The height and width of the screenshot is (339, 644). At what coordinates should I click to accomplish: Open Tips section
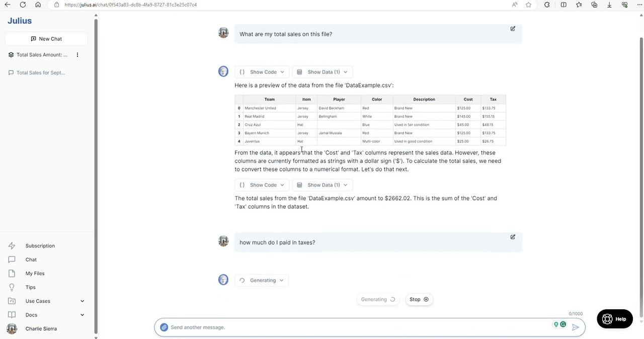click(31, 287)
